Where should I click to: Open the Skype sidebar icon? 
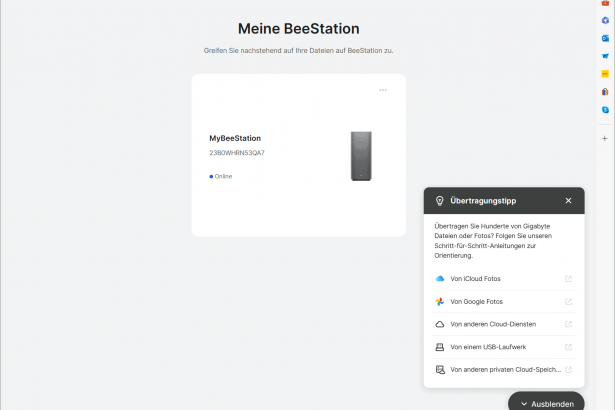point(605,110)
